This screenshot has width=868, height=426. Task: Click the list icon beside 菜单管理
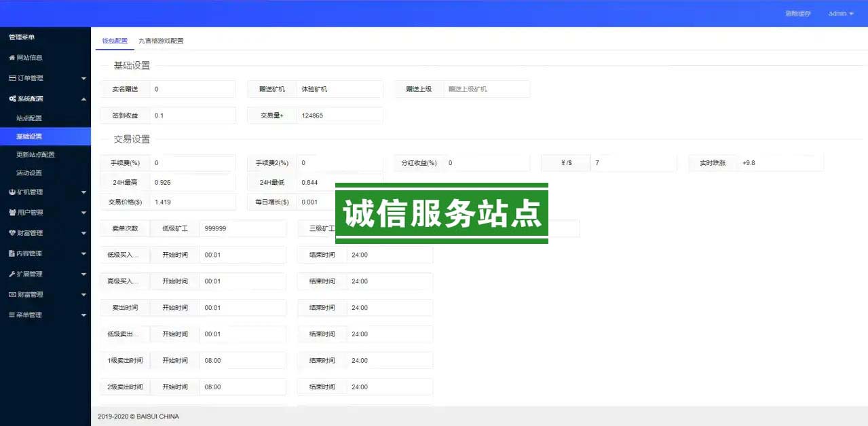coord(12,315)
